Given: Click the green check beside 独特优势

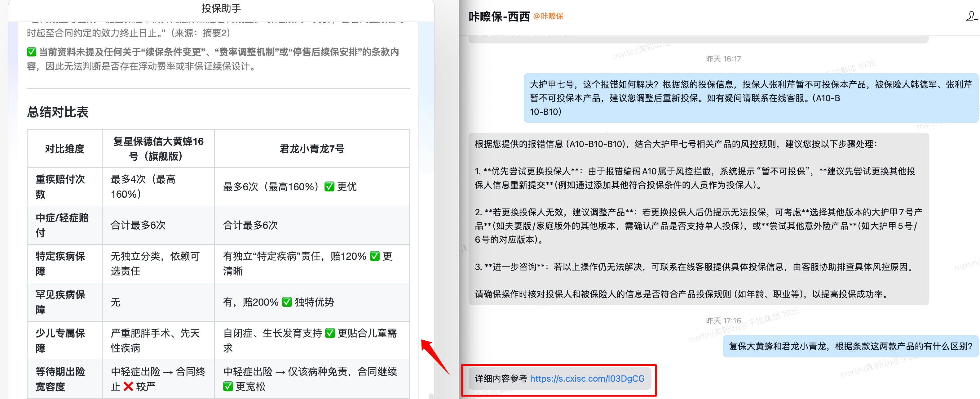Looking at the screenshot, I should [287, 302].
